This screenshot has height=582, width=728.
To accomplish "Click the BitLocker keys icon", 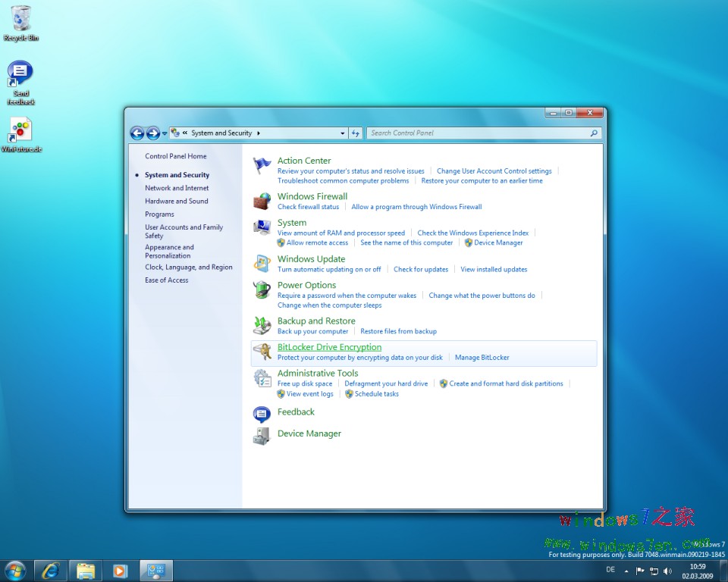I will 262,352.
